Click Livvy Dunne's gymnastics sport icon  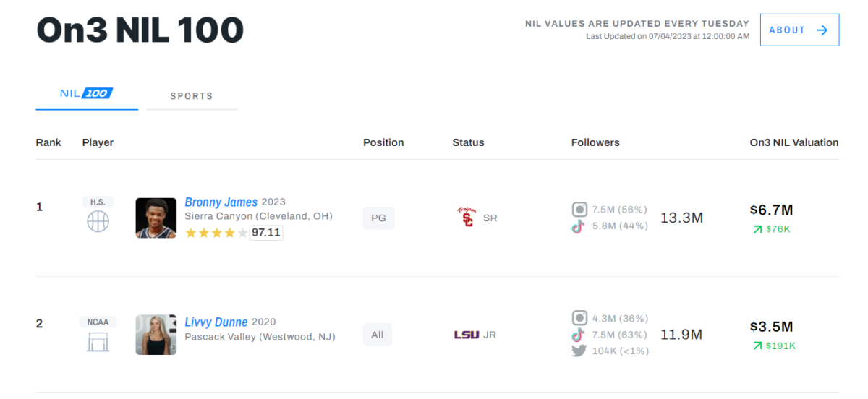click(x=98, y=341)
